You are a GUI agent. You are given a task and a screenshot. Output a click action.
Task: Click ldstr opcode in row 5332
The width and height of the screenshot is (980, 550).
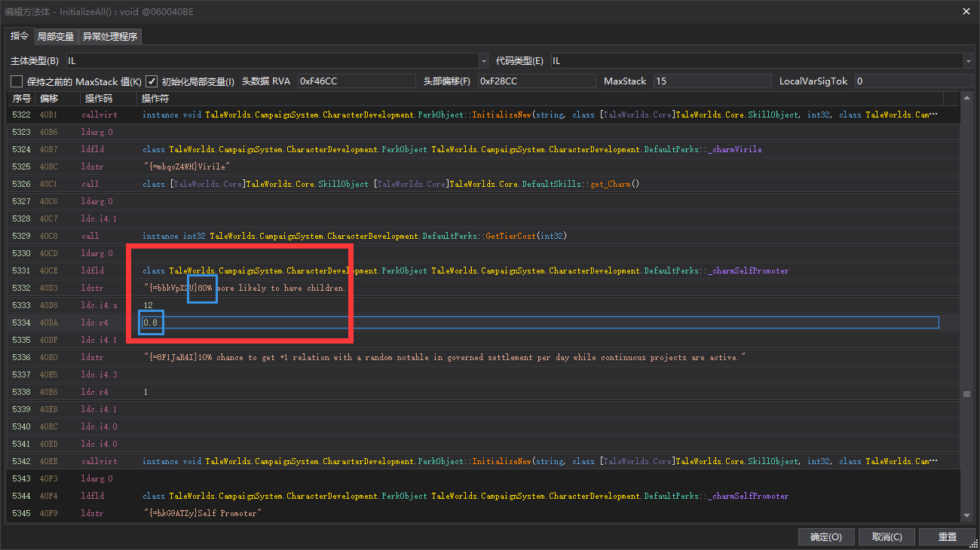coord(93,288)
